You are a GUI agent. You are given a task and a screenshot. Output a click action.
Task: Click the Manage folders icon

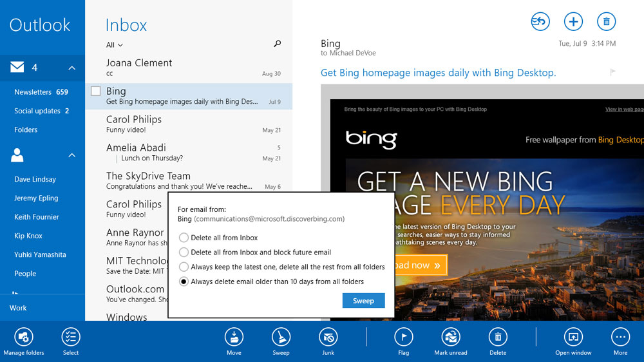point(24,337)
